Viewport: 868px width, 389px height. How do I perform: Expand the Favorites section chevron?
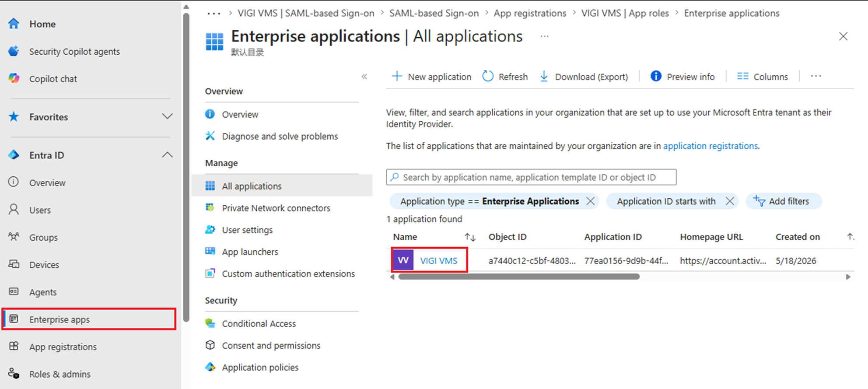(x=167, y=116)
